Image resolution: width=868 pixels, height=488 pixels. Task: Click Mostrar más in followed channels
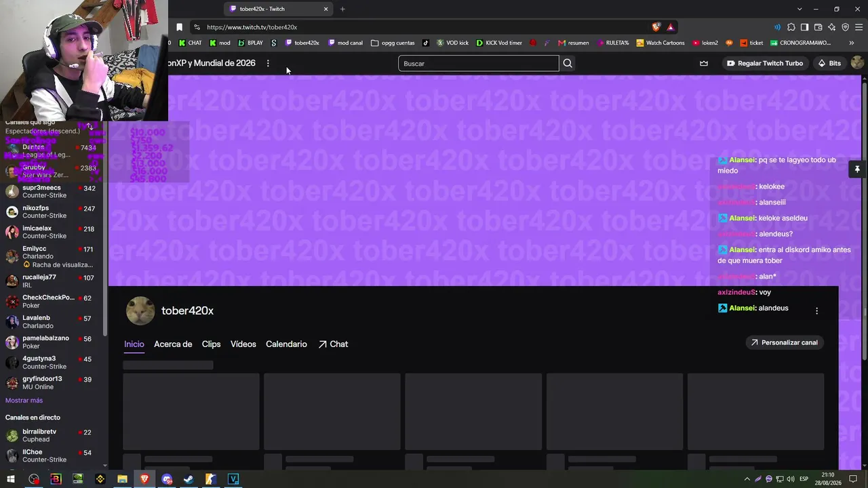pyautogui.click(x=24, y=401)
